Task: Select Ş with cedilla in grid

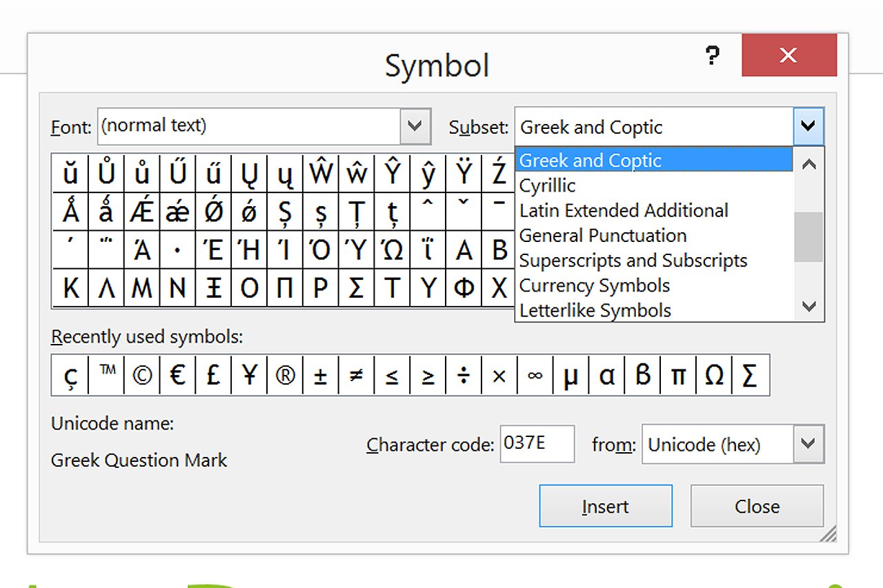Action: tap(285, 212)
